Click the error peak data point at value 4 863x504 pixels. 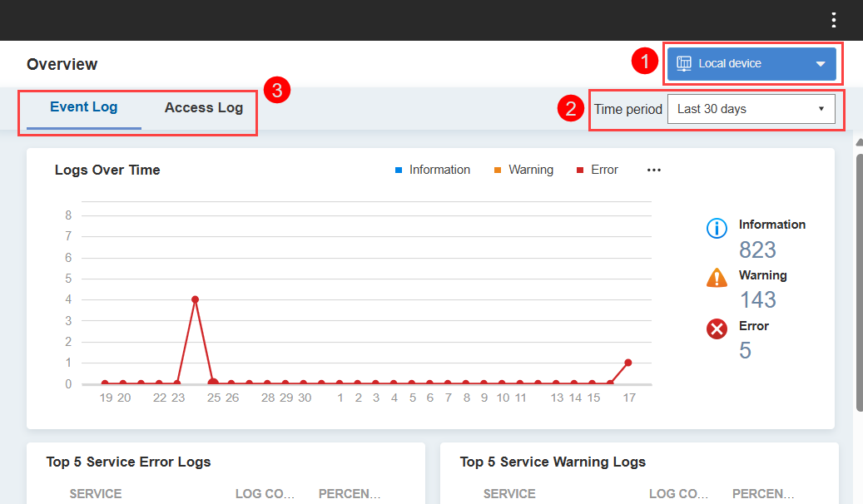coord(195,299)
